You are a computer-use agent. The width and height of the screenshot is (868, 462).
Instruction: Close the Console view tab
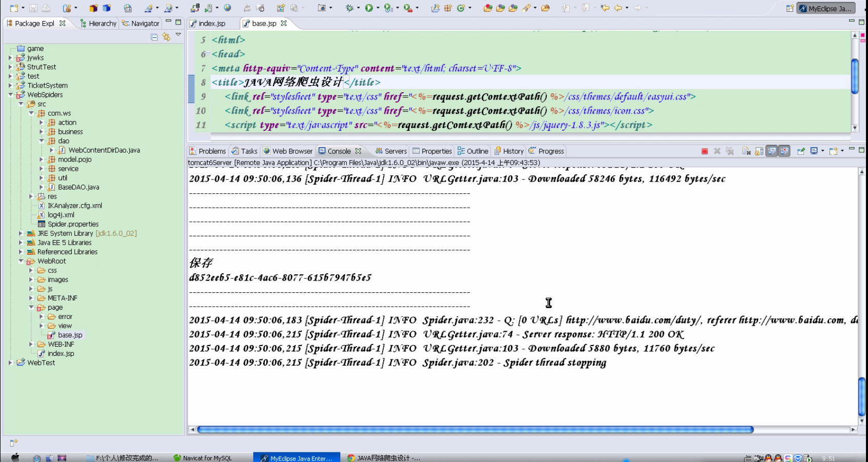(x=358, y=151)
